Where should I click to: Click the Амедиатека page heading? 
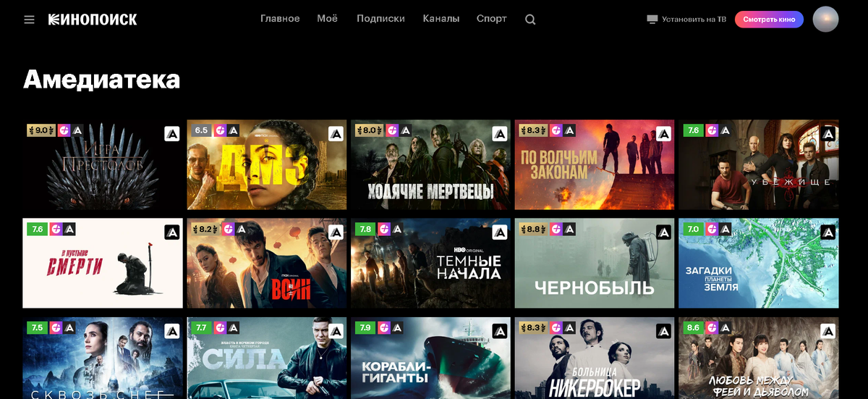point(101,80)
